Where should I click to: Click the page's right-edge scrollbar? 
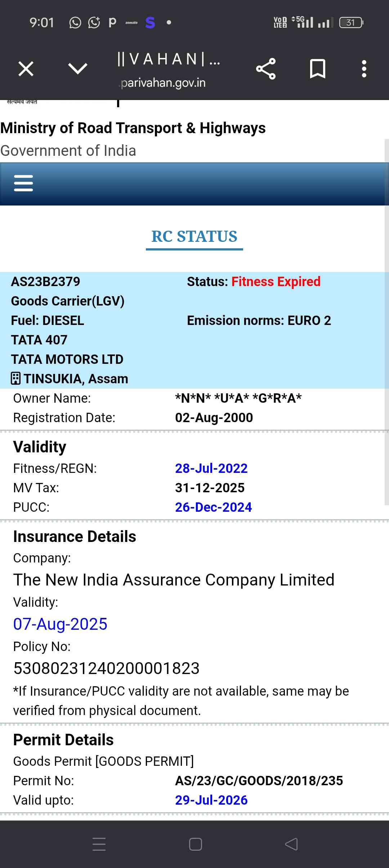coord(387,324)
